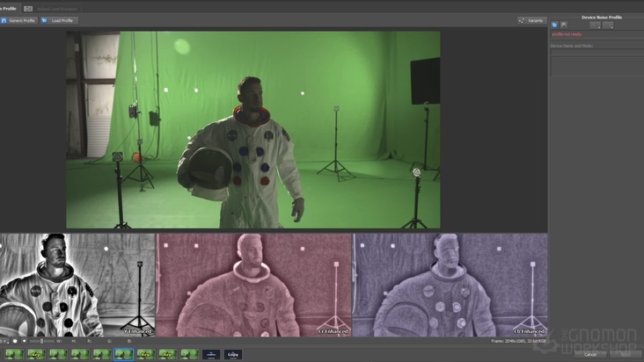Focus the Device Name and Model field

click(597, 52)
